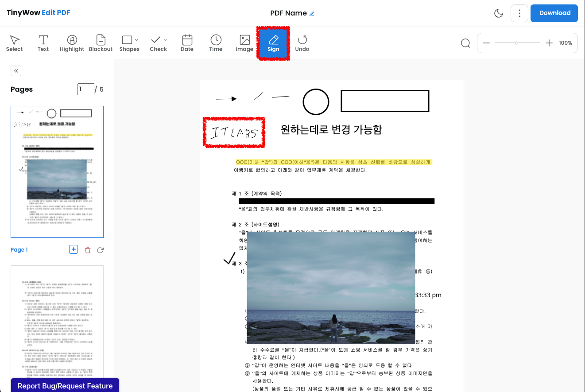585x392 pixels.
Task: Click the TinyWow Edit PDF link
Action: (x=38, y=12)
